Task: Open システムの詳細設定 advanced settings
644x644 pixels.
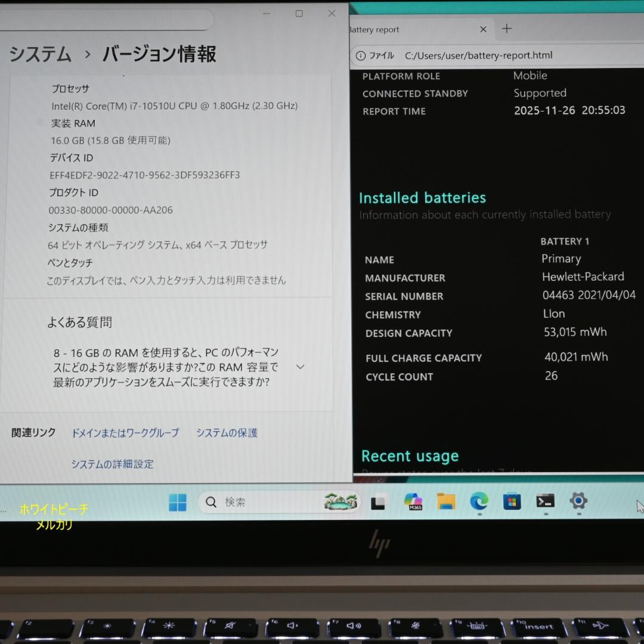Action: click(x=112, y=464)
